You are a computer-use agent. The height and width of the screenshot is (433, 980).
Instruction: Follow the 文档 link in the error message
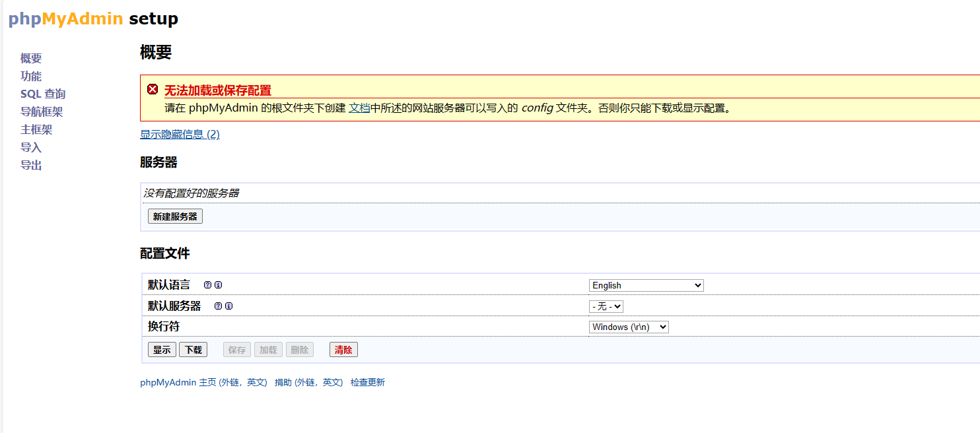pyautogui.click(x=359, y=108)
